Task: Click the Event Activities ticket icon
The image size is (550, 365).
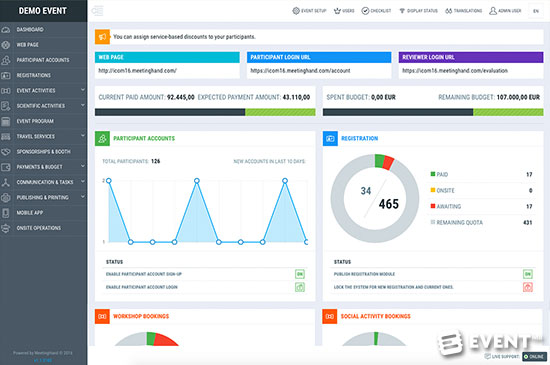Action: 6,91
